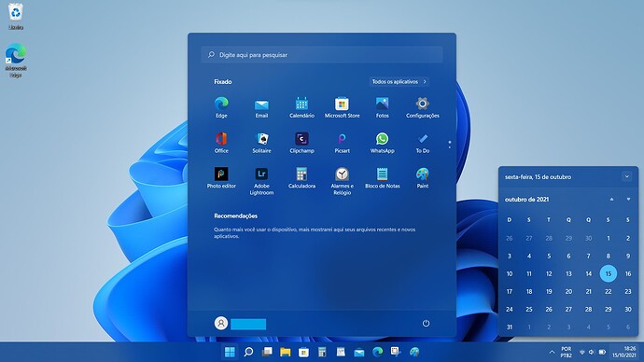The image size is (644, 362).
Task: Select day 16 in the calendar
Action: (628, 273)
